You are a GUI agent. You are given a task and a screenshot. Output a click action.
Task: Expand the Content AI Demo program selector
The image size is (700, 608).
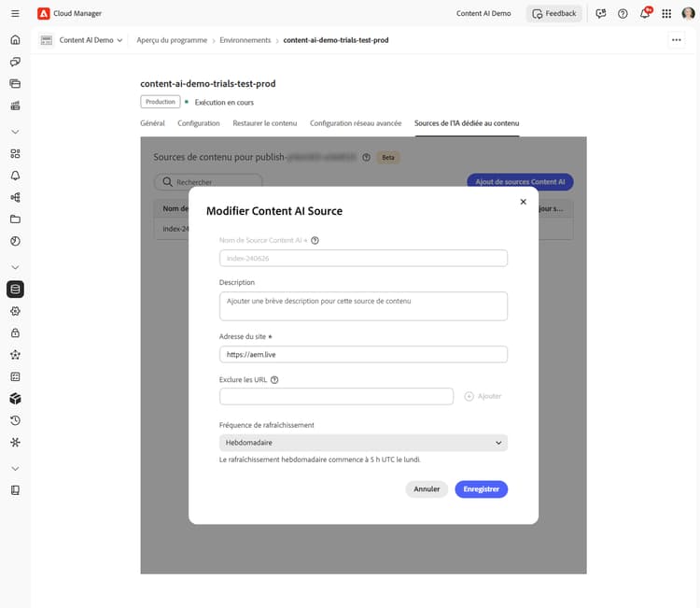pyautogui.click(x=81, y=40)
